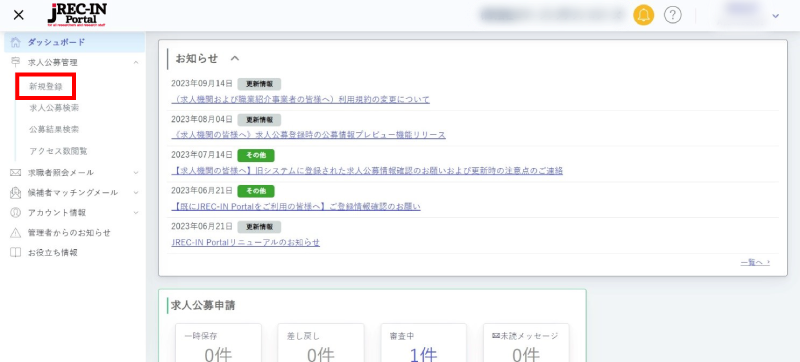The height and width of the screenshot is (362, 800).
Task: Collapse the 求人公募管理 section chevron
Action: 136,63
